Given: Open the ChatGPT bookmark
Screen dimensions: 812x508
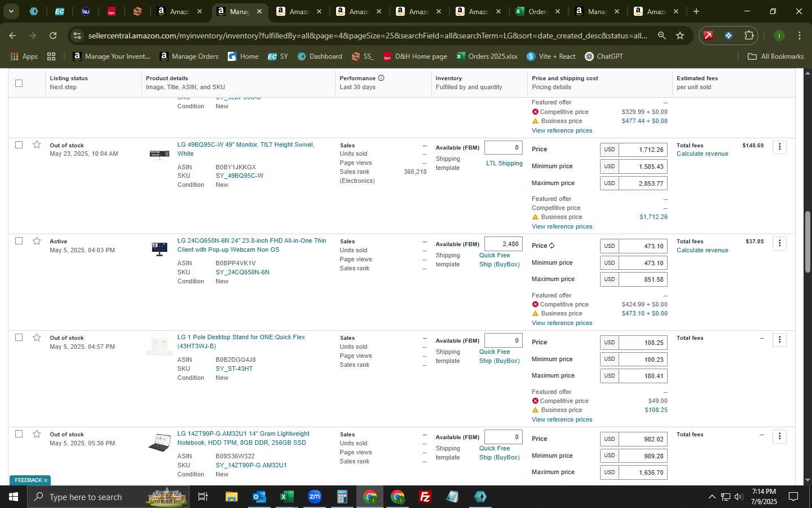Looking at the screenshot, I should (x=603, y=56).
